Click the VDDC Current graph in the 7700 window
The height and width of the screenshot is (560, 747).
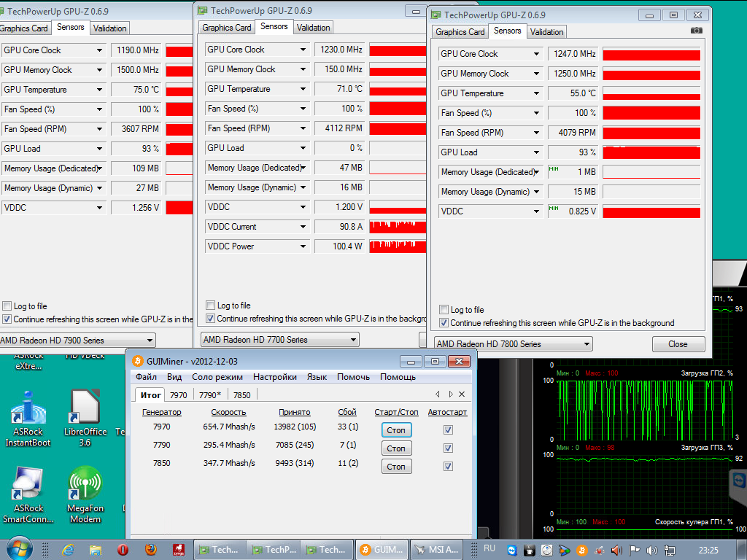point(398,227)
